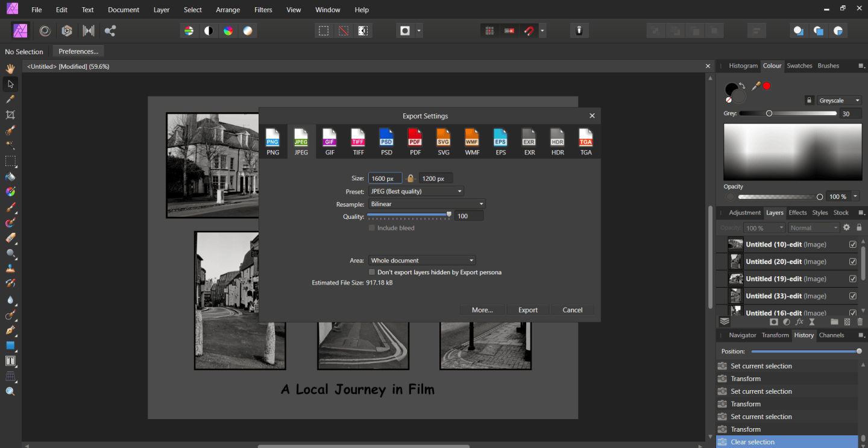Image resolution: width=868 pixels, height=448 pixels.
Task: Pick the TGA export format icon
Action: (586, 142)
